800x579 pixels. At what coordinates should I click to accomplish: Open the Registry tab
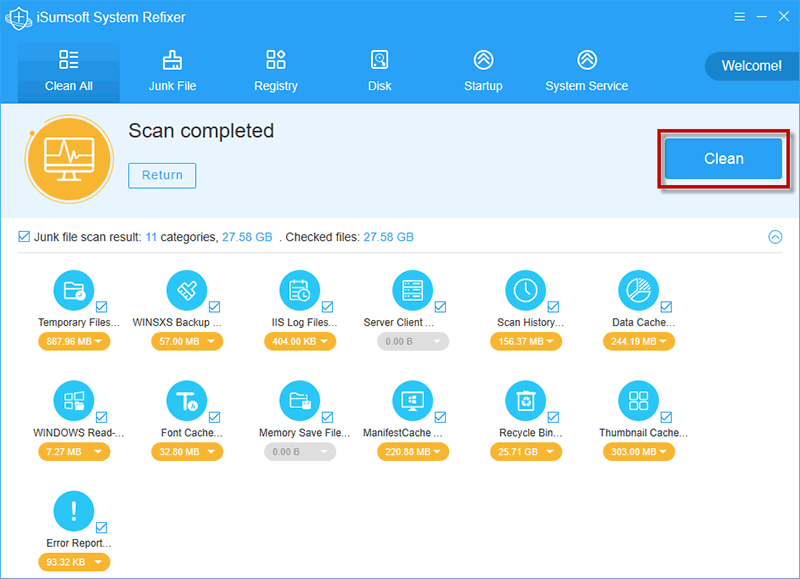click(x=276, y=72)
